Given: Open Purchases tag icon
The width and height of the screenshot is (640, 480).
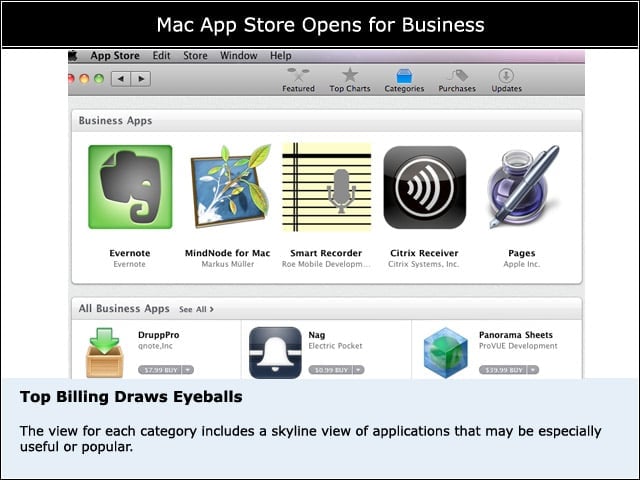Looking at the screenshot, I should point(457,76).
